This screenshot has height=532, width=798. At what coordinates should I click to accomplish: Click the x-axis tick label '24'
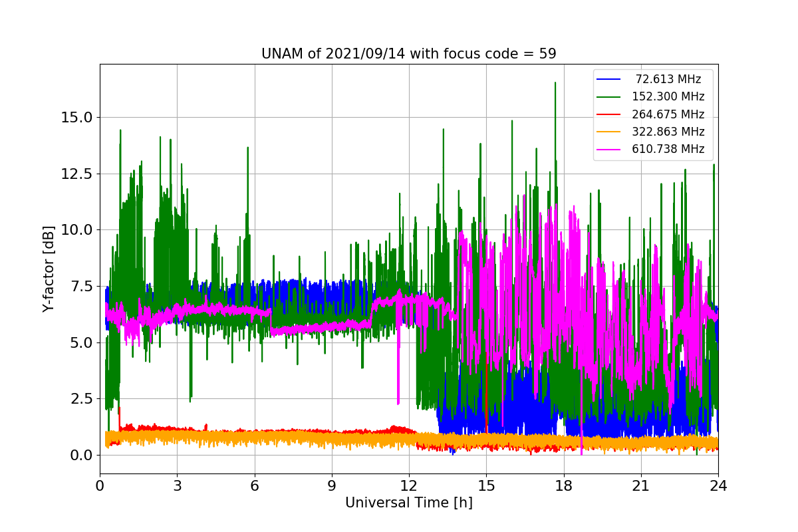click(718, 486)
